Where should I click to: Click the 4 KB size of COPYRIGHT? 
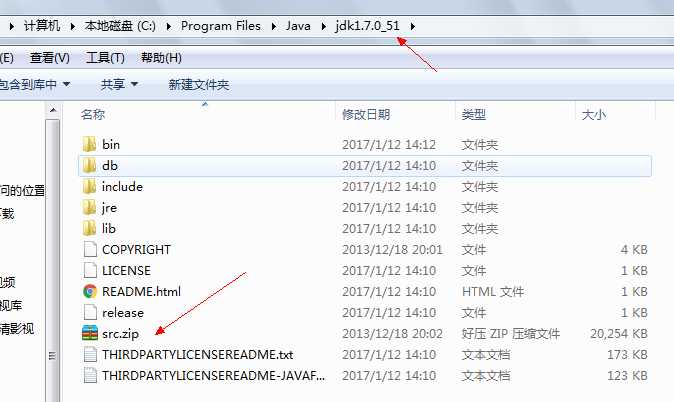tap(634, 250)
